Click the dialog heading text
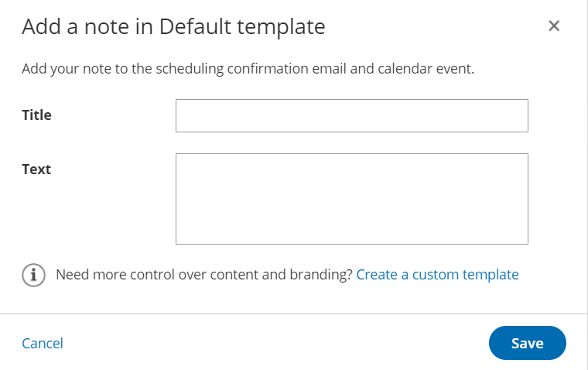This screenshot has width=588, height=370. [173, 27]
